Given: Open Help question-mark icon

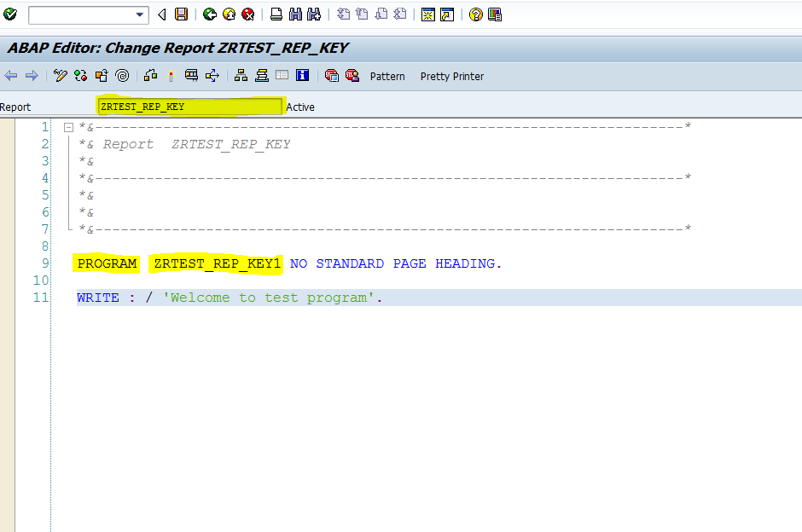Looking at the screenshot, I should pos(476,14).
